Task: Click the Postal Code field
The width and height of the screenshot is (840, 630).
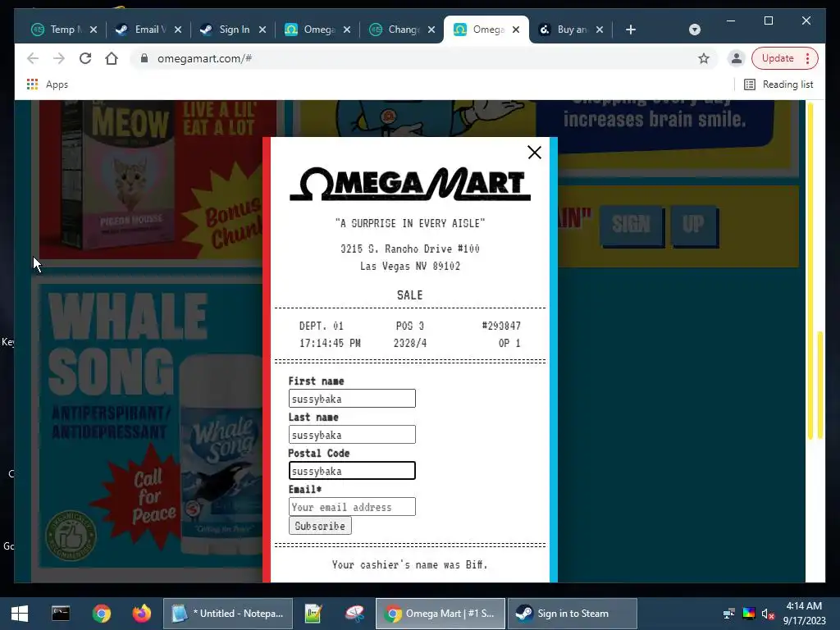Action: coord(352,470)
